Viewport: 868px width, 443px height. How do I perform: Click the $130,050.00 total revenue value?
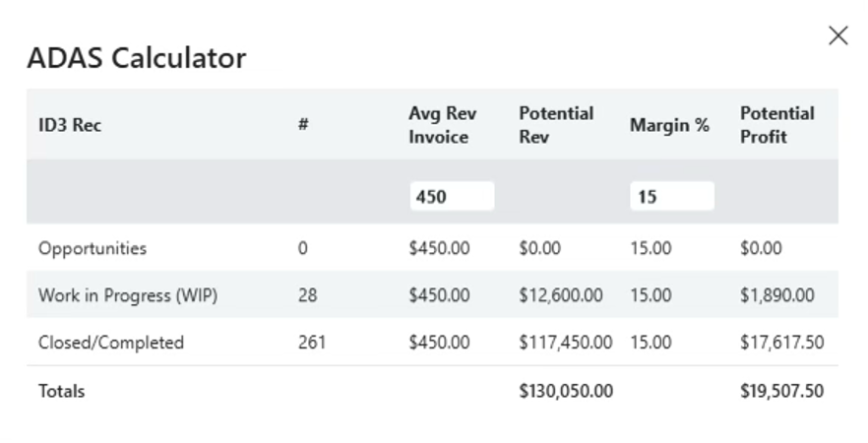click(566, 391)
